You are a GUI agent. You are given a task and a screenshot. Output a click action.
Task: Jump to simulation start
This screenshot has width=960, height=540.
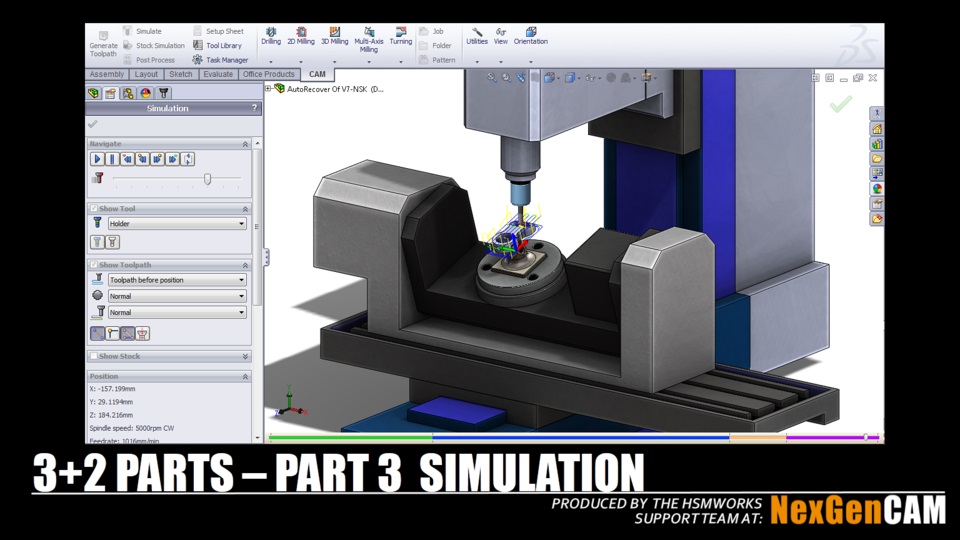(127, 159)
